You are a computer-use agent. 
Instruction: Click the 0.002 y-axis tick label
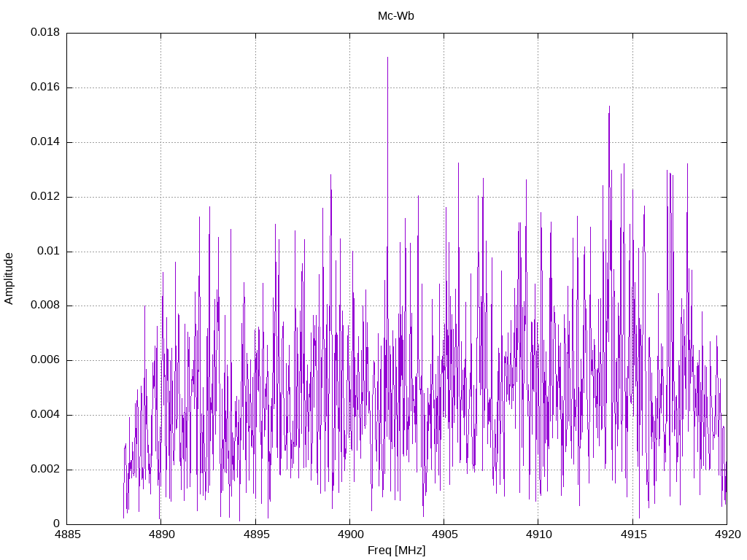45,469
